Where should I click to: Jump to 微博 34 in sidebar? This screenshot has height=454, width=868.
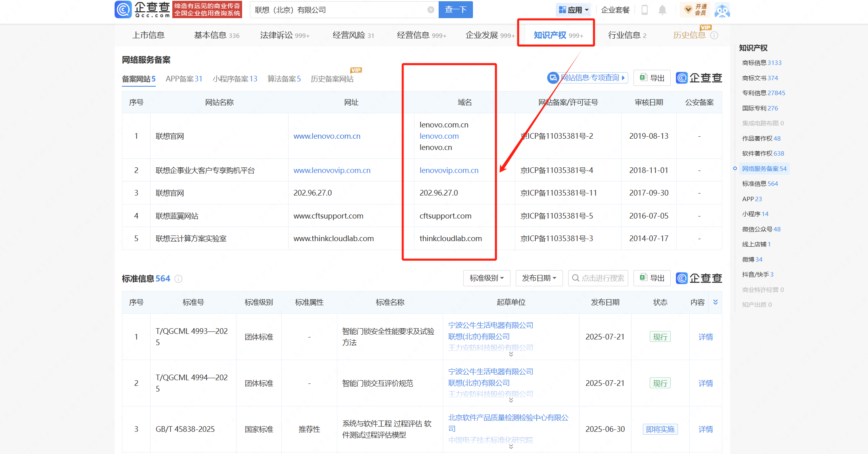coord(752,259)
